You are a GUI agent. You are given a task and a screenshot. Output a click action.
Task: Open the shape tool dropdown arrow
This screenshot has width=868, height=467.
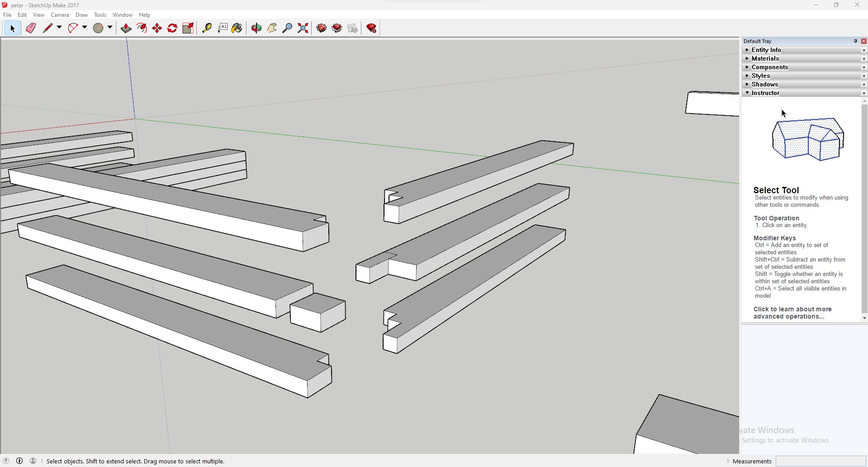pos(110,28)
